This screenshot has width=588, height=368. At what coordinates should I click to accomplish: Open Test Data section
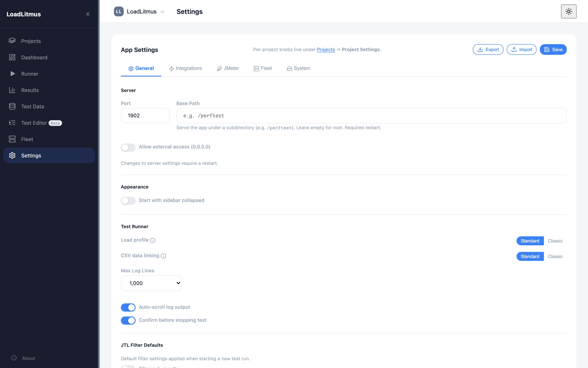pos(49,106)
